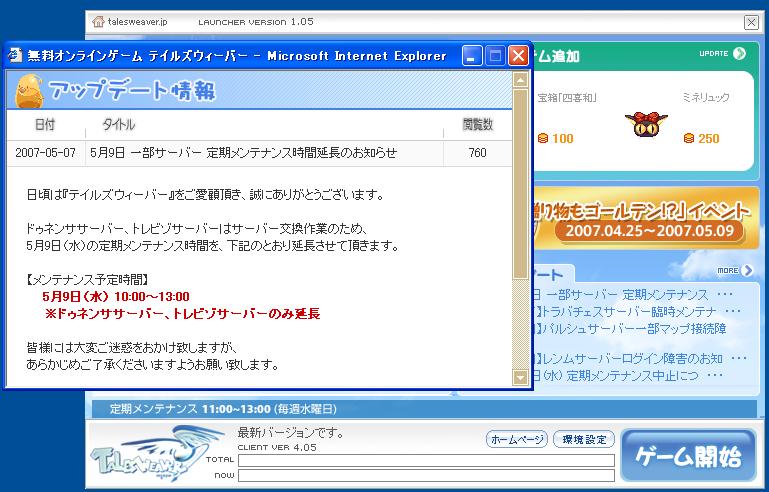The width and height of the screenshot is (769, 492).
Task: Select the bow-wearing cat item thumbnail
Action: coord(646,124)
